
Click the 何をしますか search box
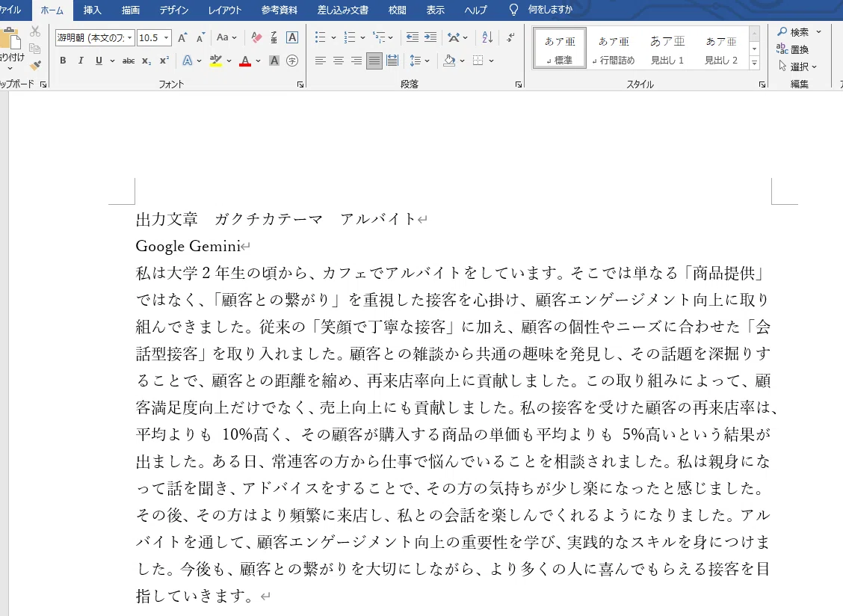point(550,10)
